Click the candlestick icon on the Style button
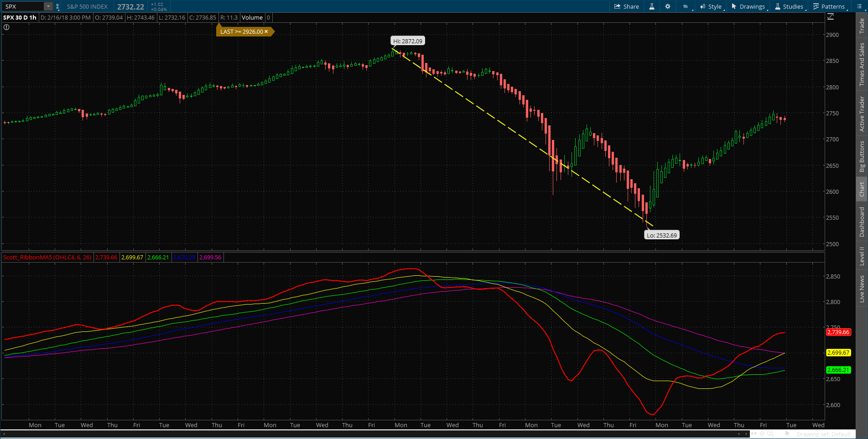868x439 pixels. (703, 6)
